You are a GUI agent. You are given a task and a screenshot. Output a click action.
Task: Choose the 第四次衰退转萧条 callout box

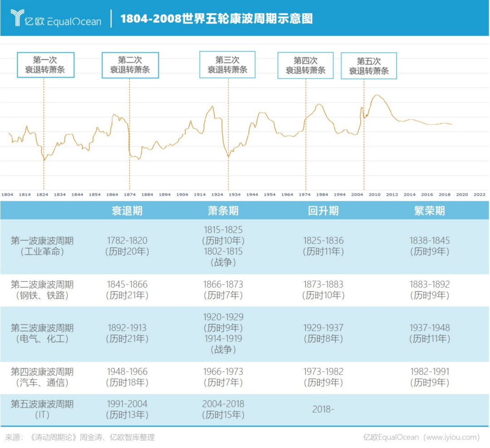[x=305, y=65]
